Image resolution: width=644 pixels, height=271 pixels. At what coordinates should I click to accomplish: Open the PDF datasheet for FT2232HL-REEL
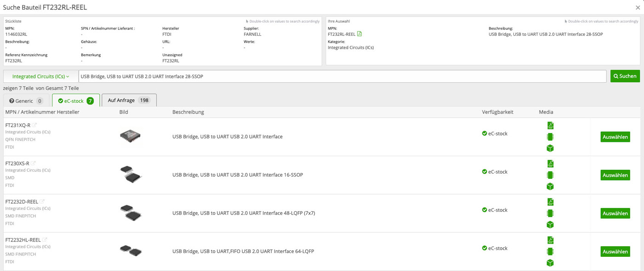pos(550,240)
